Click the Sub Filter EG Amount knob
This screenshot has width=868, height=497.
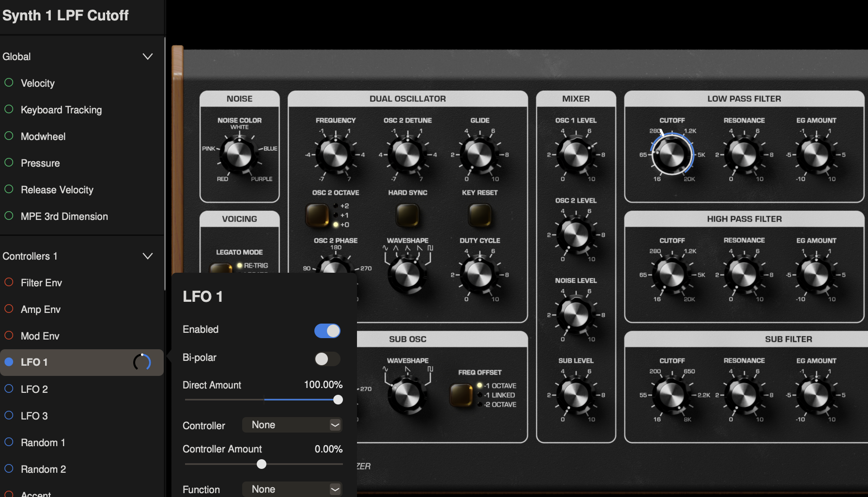coord(816,395)
